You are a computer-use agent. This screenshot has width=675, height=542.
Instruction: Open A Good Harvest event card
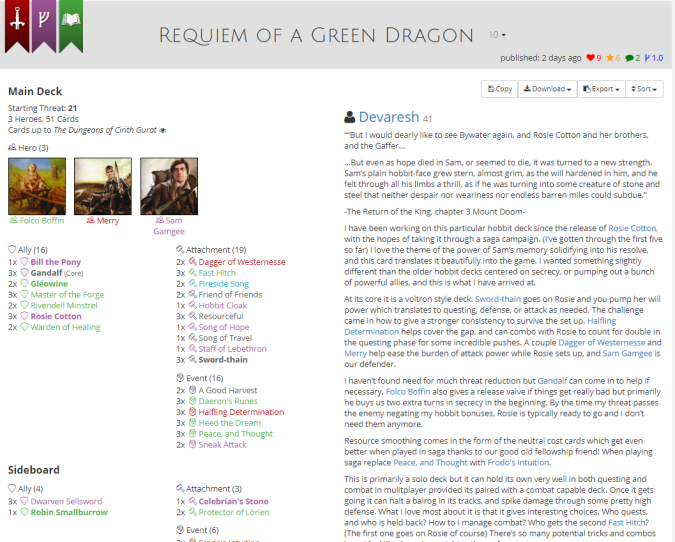coord(227,390)
